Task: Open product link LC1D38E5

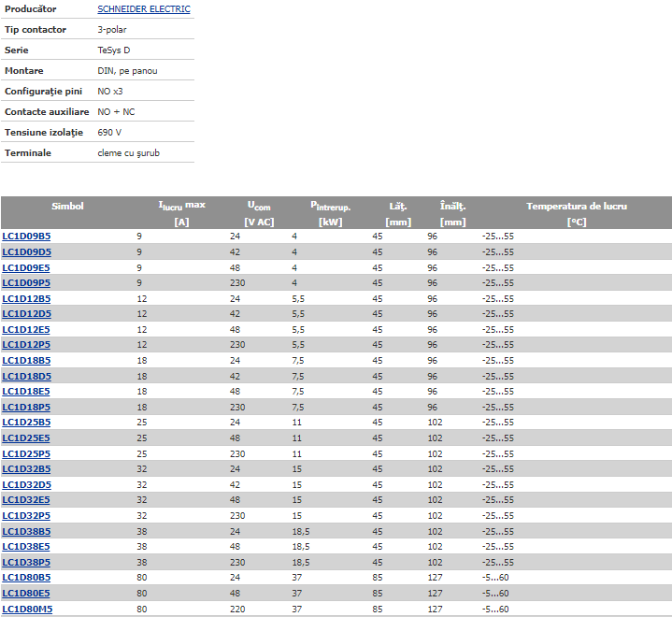Action: [x=26, y=547]
